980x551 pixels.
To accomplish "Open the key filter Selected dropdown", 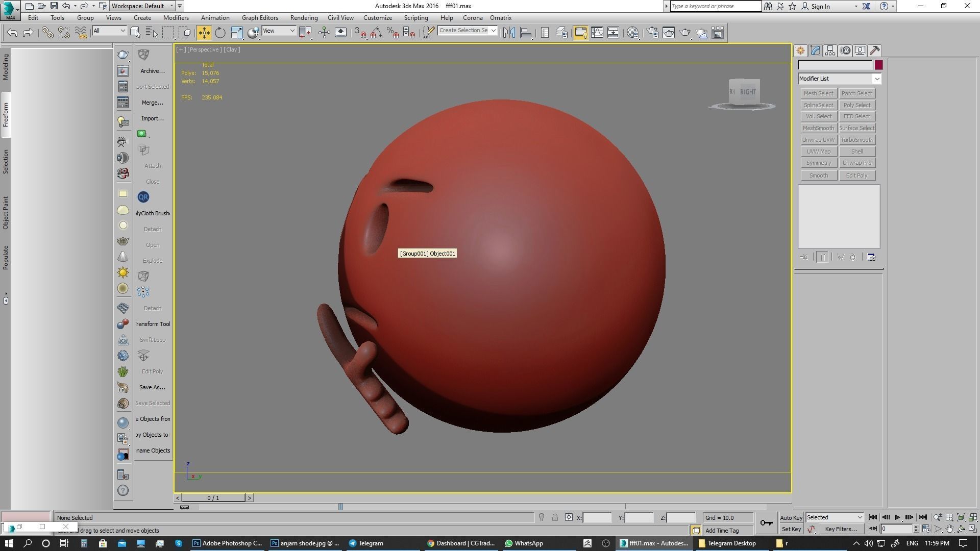I will coord(835,517).
